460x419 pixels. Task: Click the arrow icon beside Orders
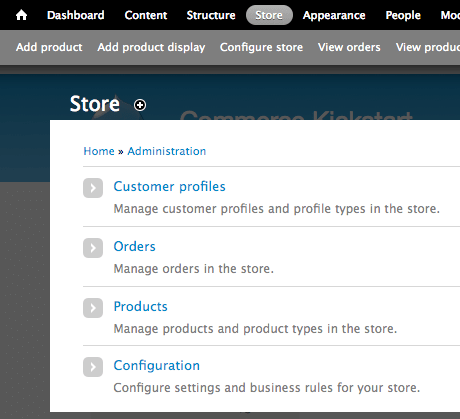coord(93,248)
